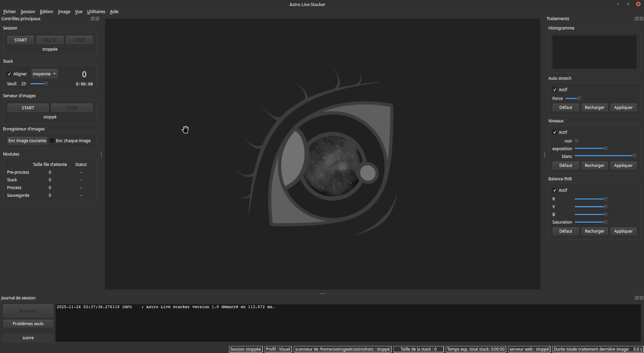Viewport: 644px width, 353px height.
Task: Toggle Actif in Balance RVB
Action: pyautogui.click(x=555, y=190)
